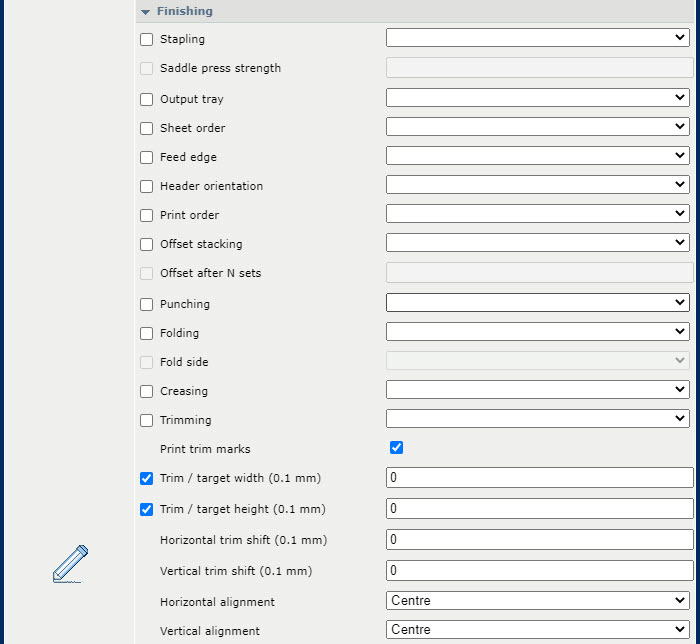Click the Trim / target width field
Viewport: 700px width, 644px height.
coord(538,478)
